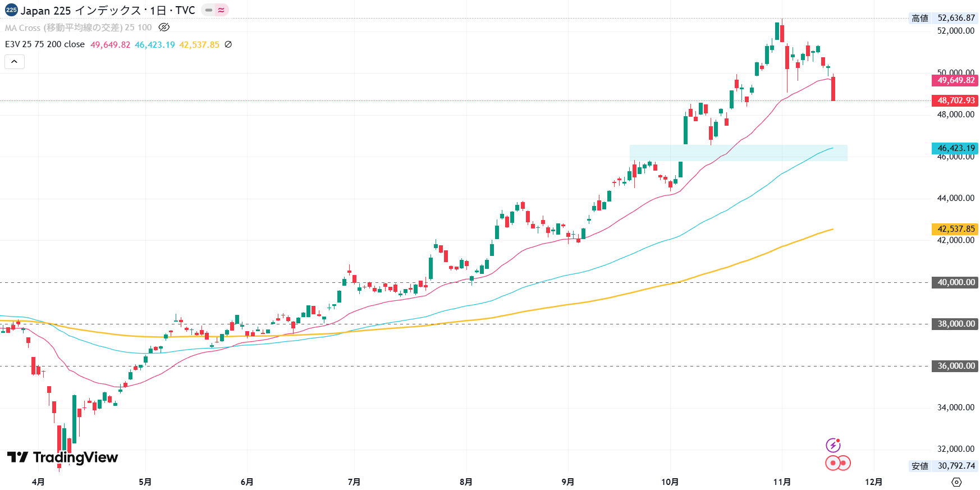Click the 40,000.00 horizontal line price label
This screenshot has width=980, height=490.
(955, 282)
